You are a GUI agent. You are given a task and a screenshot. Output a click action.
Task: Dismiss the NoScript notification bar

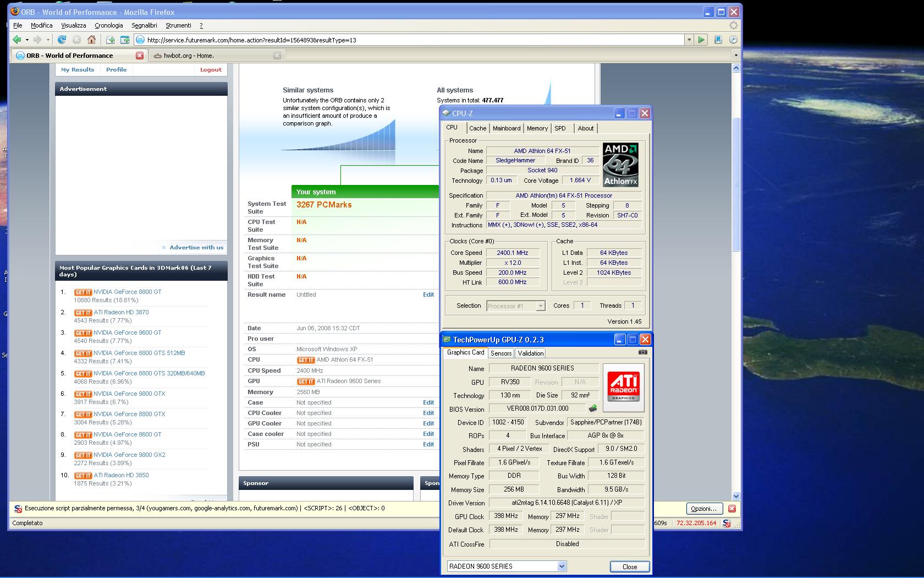coord(732,509)
